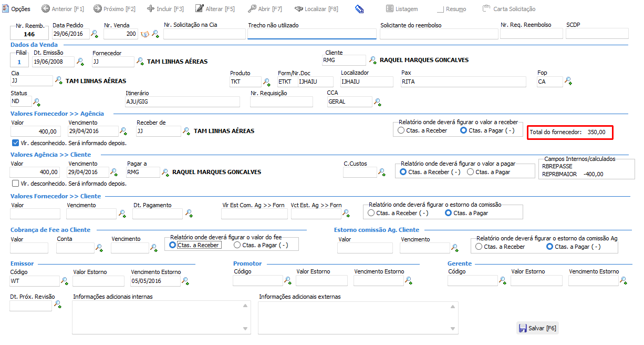
Task: Click the CCA lookup magnifier icon
Action: [x=377, y=102]
